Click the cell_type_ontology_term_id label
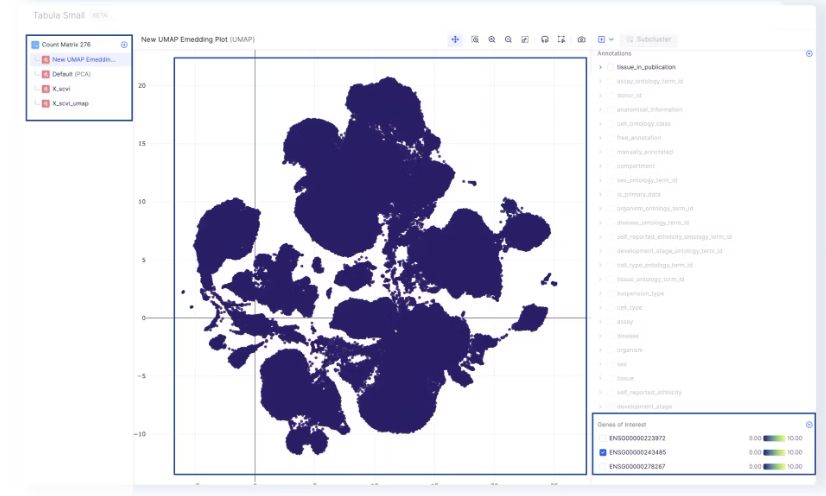 pyautogui.click(x=655, y=265)
